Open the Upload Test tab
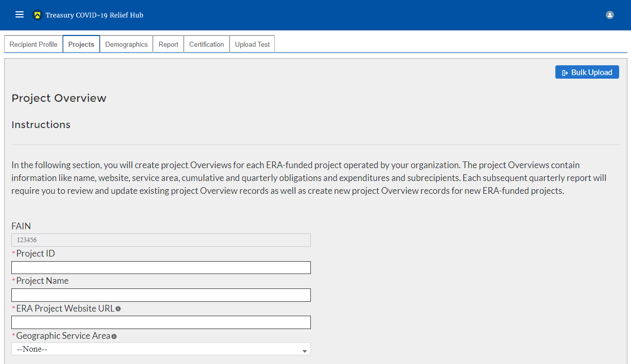The width and height of the screenshot is (631, 364). [x=252, y=44]
